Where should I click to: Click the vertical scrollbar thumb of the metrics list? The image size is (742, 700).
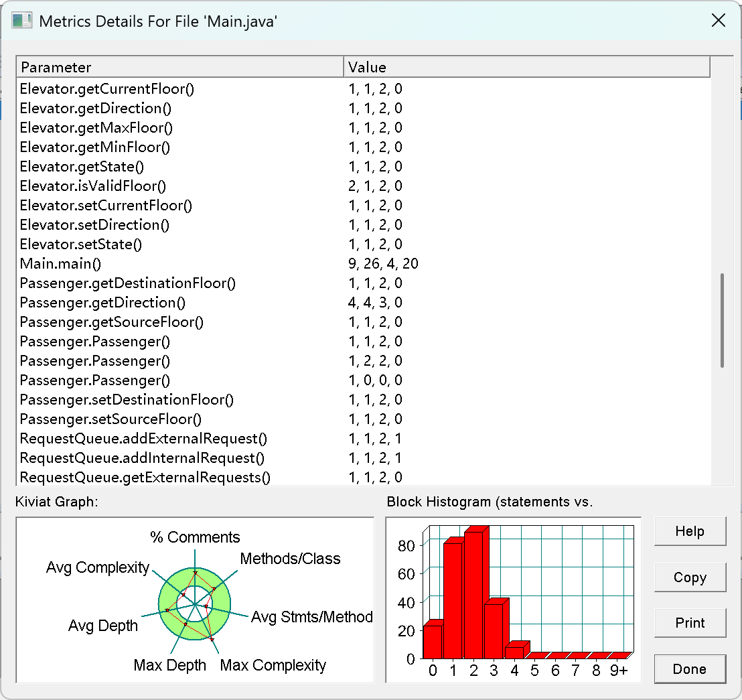pos(722,320)
